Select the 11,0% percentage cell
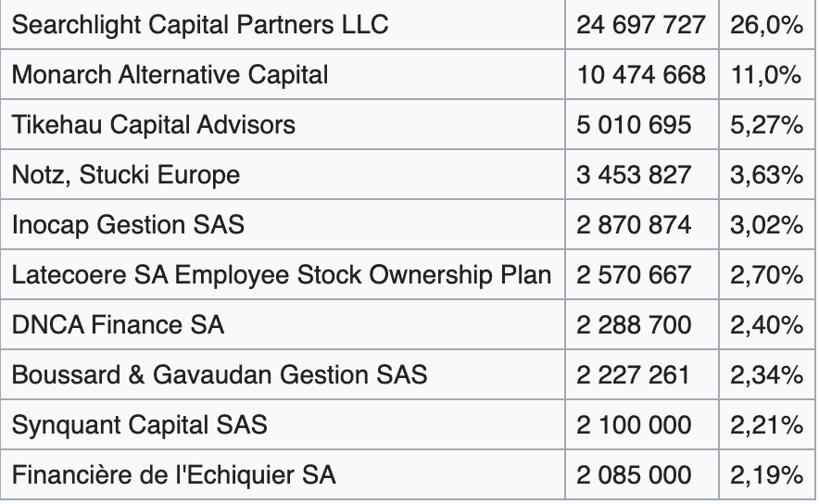 point(767,74)
